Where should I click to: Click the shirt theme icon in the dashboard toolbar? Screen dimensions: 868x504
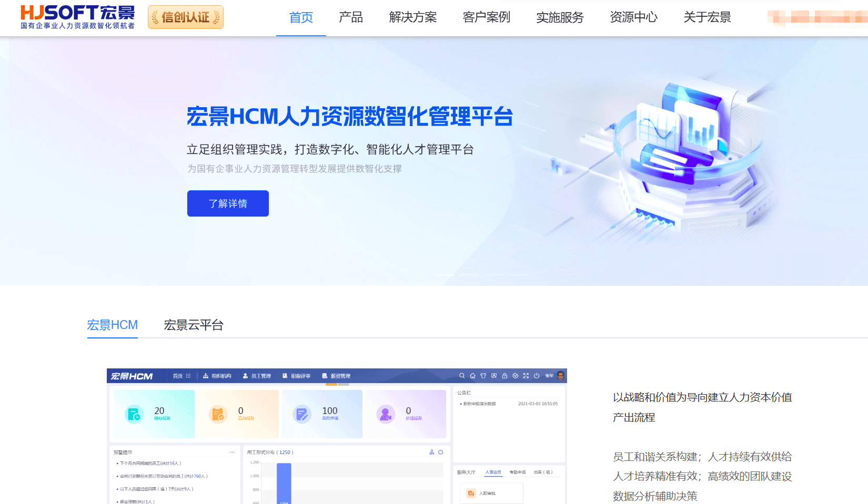click(483, 376)
